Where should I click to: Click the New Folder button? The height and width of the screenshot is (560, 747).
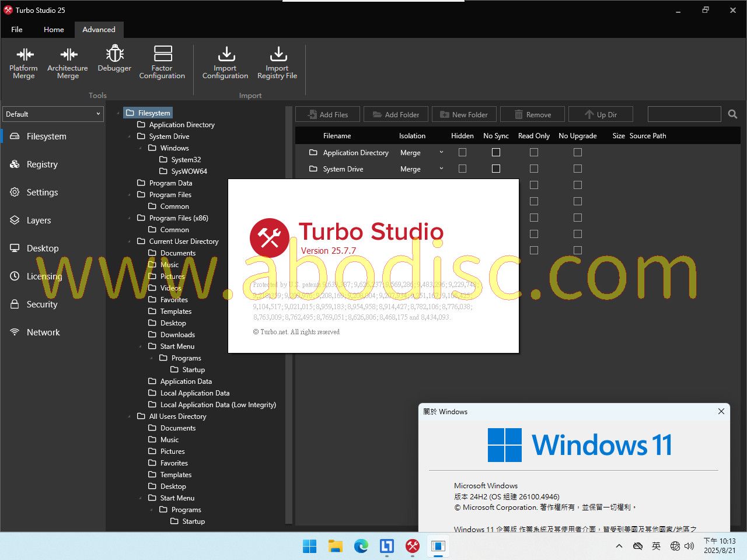click(x=464, y=114)
